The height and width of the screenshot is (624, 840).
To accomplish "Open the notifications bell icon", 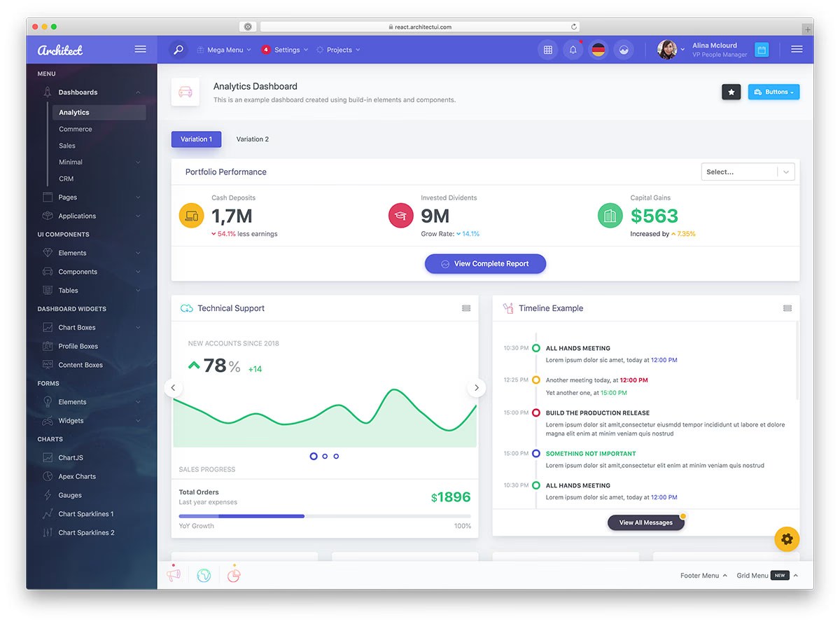I will [573, 50].
